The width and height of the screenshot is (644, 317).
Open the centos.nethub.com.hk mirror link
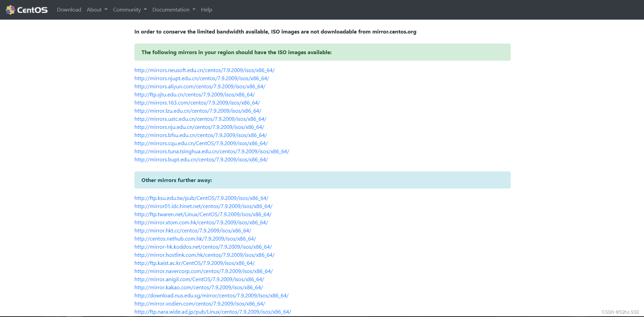(x=195, y=239)
